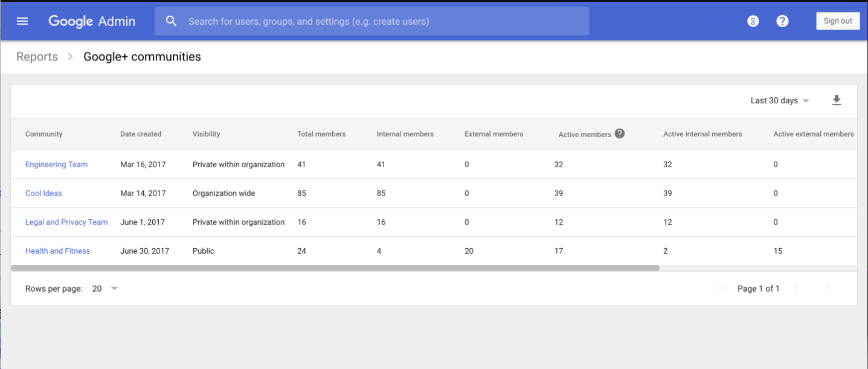Focus the search users and settings field

[371, 21]
